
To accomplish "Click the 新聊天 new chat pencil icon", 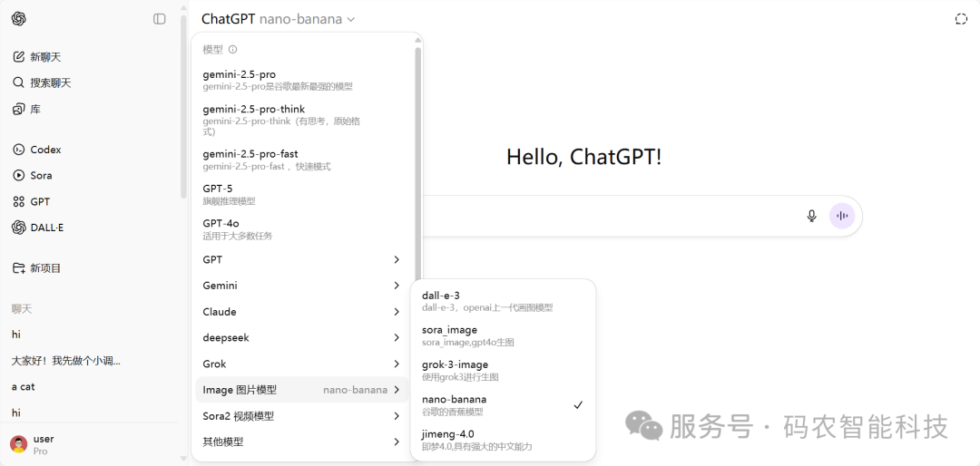I will pos(19,57).
